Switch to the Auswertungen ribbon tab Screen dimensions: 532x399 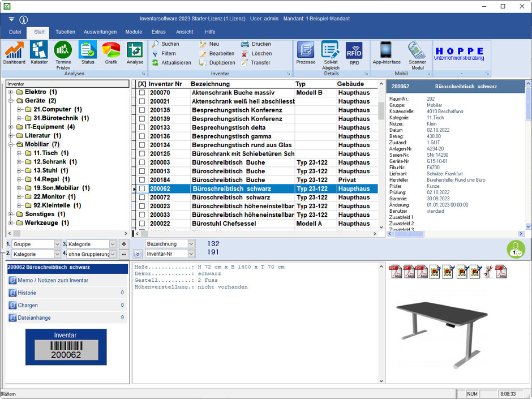(100, 32)
